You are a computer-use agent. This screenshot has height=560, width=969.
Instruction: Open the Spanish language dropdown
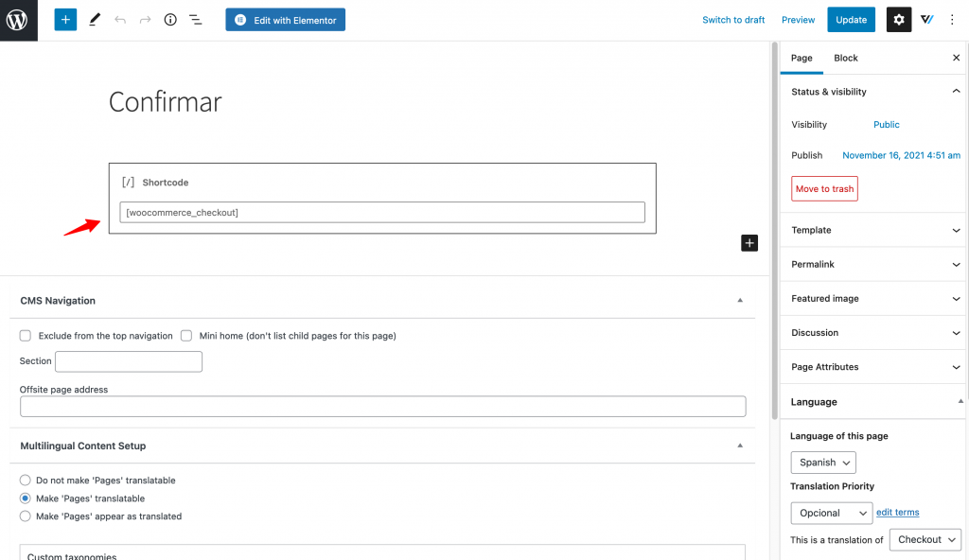click(x=823, y=463)
